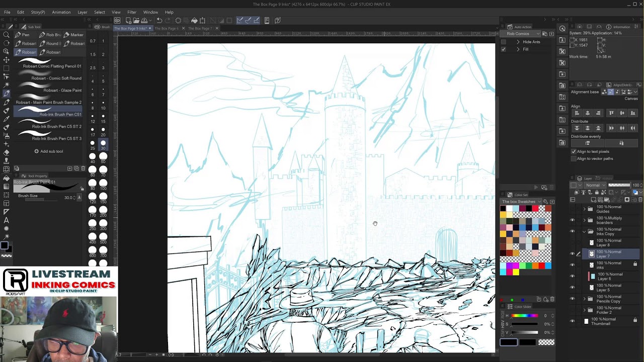Click the CLIP STUDIO launcher icon
Viewport: 644px width, 362px height.
click(x=117, y=21)
